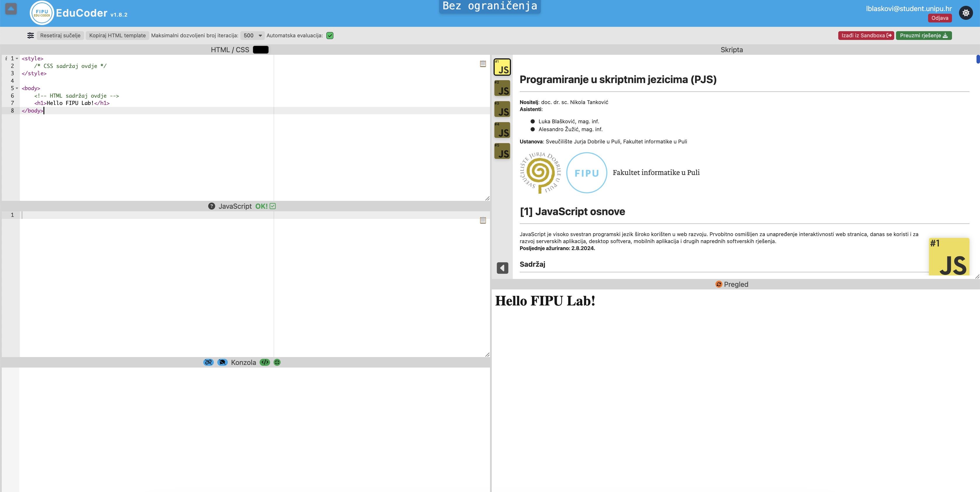Click the green compress icon by Konzola

(277, 362)
